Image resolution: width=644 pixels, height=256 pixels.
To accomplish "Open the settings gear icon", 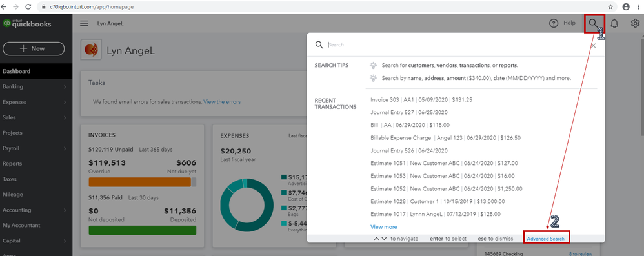I will (635, 23).
